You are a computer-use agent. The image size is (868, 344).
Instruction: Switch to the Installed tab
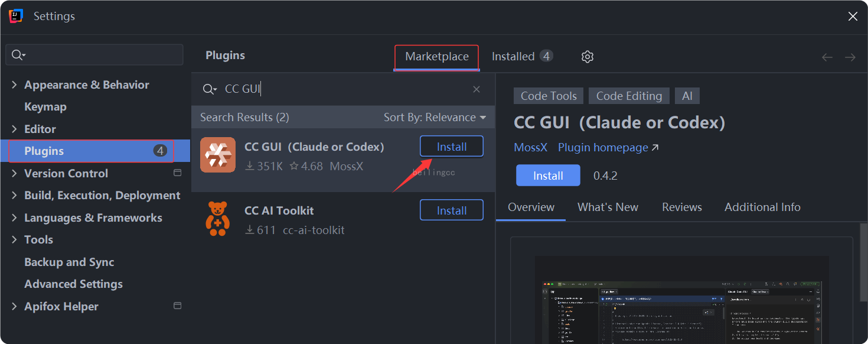[523, 56]
